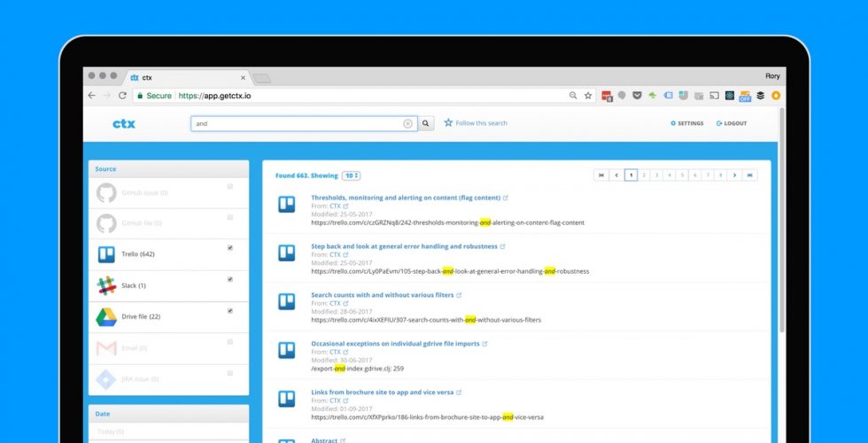
Task: Click the Gmail Email source icon
Action: point(106,347)
